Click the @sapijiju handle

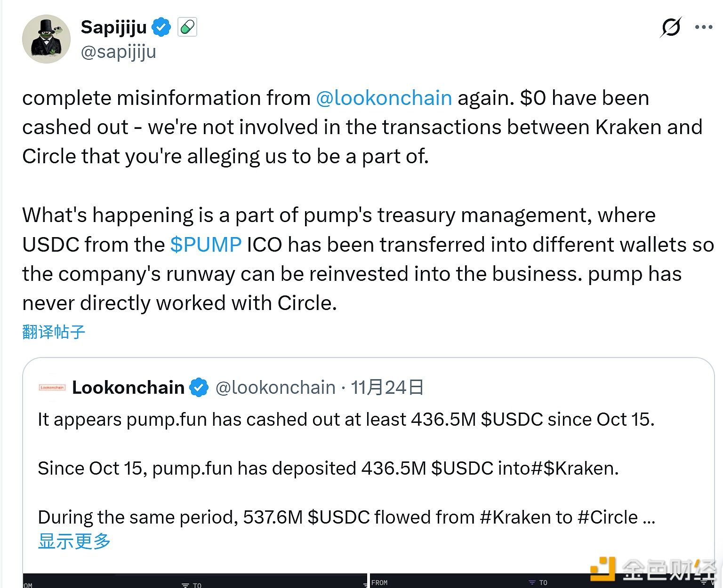(x=118, y=52)
